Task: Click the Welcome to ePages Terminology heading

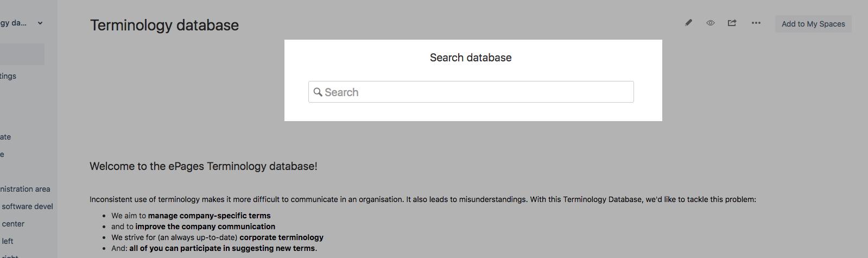Action: [x=204, y=166]
